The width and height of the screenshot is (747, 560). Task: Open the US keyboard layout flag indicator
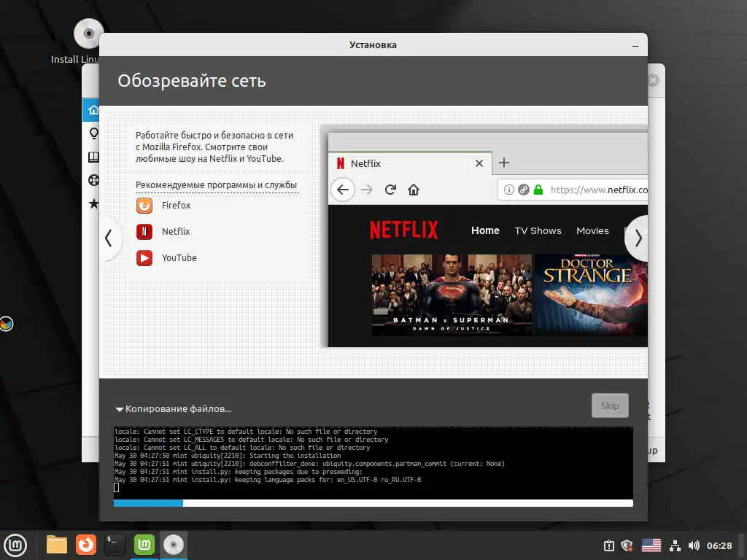point(651,545)
